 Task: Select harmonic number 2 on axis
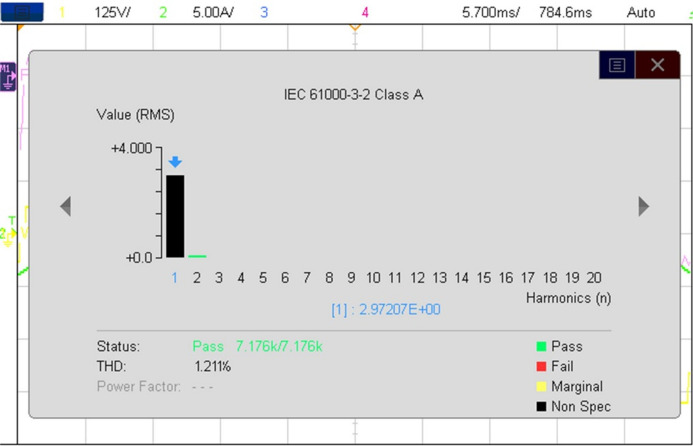pos(197,278)
